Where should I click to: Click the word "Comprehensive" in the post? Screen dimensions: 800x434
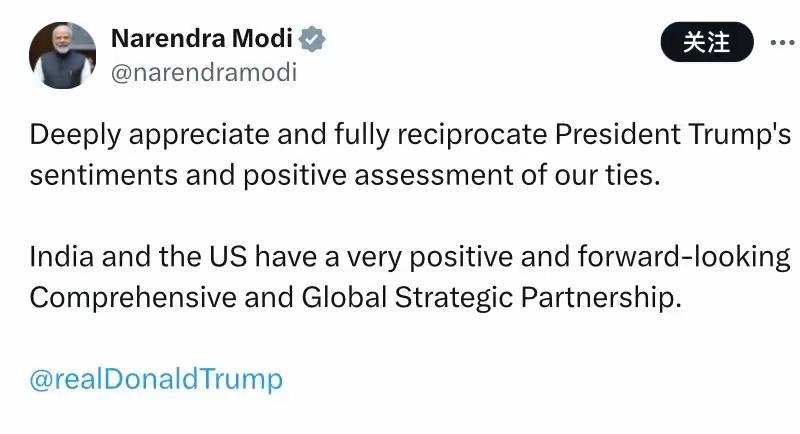(x=130, y=298)
